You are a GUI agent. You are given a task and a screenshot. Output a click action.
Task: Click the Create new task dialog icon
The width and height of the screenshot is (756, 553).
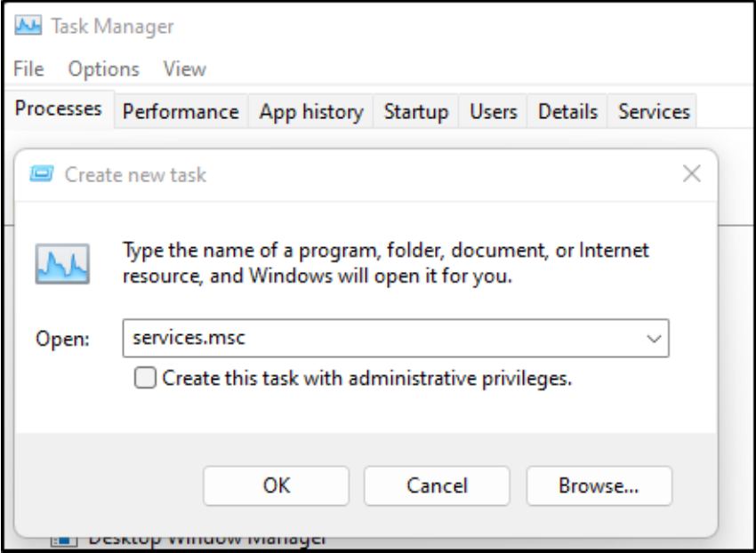42,173
